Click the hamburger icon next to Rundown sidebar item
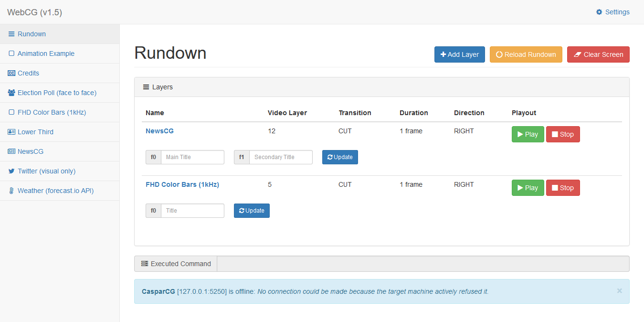 coord(11,34)
